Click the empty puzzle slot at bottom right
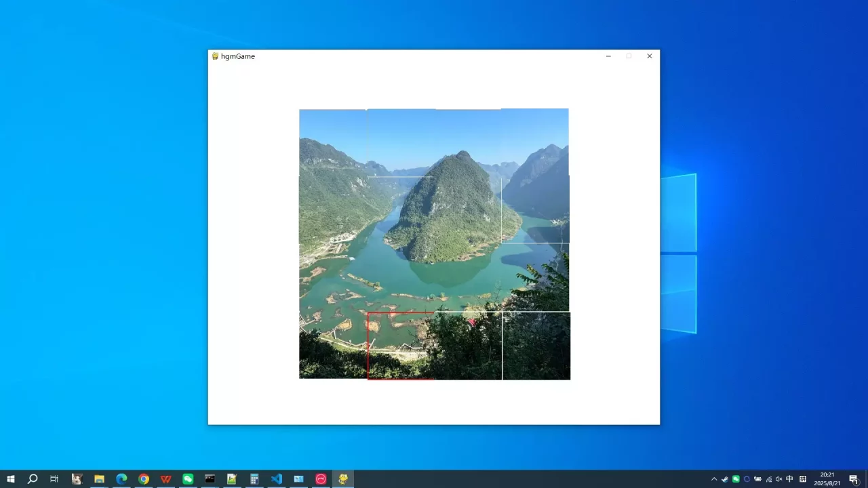868x488 pixels. (x=536, y=346)
